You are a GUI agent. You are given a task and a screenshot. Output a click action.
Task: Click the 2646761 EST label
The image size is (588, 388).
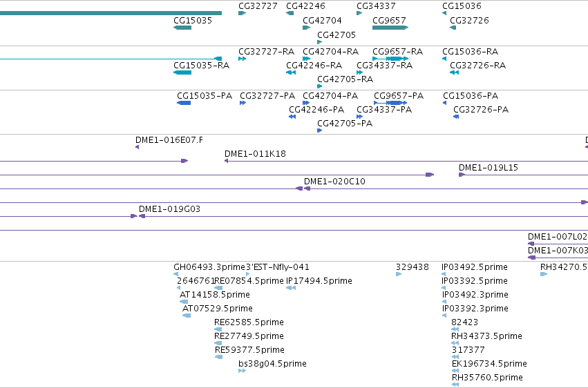[x=196, y=281]
